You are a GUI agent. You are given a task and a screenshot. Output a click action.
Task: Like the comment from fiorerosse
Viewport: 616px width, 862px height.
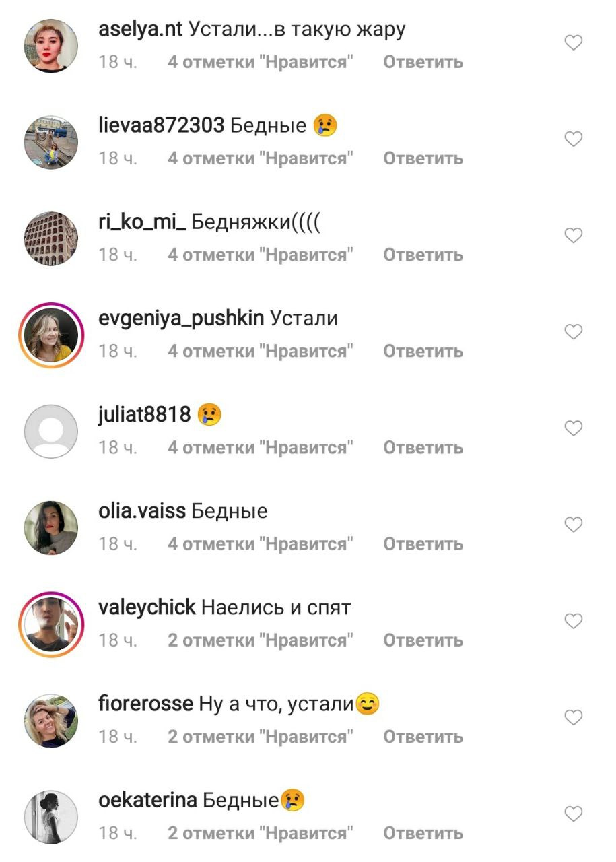click(x=573, y=717)
